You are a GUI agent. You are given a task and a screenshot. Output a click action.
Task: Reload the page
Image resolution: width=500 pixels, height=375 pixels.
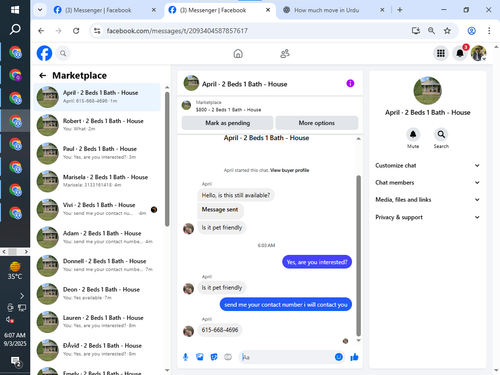pyautogui.click(x=76, y=31)
